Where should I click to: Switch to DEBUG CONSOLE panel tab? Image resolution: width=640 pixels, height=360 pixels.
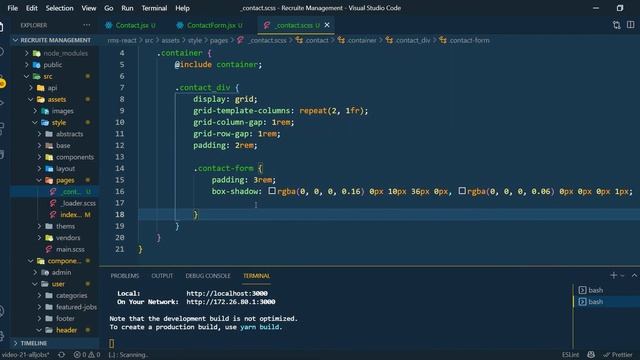[208, 276]
